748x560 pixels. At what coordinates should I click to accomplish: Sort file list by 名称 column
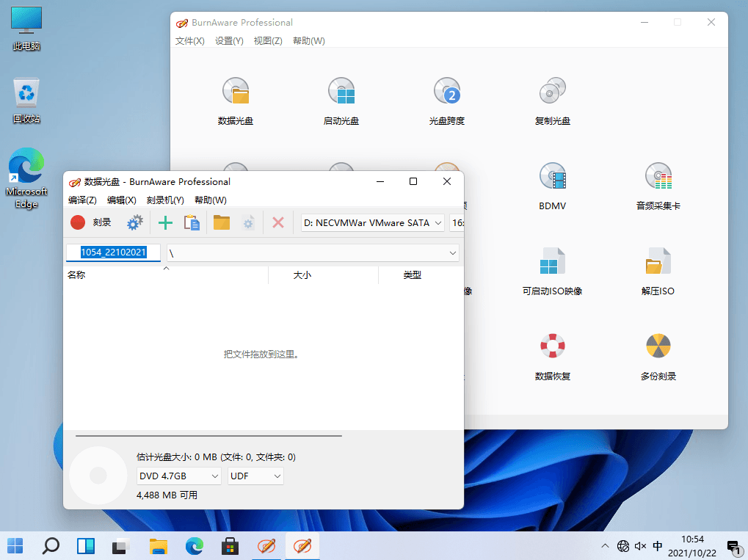coord(166,275)
